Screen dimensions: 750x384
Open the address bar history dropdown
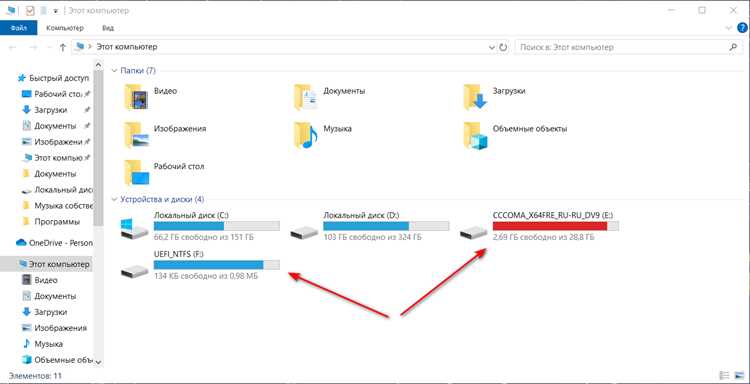492,47
